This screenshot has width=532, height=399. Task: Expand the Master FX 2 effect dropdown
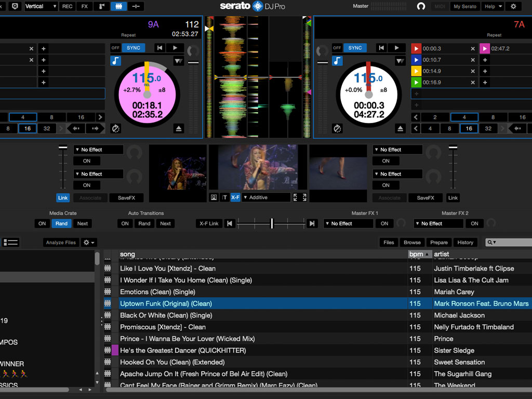pyautogui.click(x=438, y=223)
